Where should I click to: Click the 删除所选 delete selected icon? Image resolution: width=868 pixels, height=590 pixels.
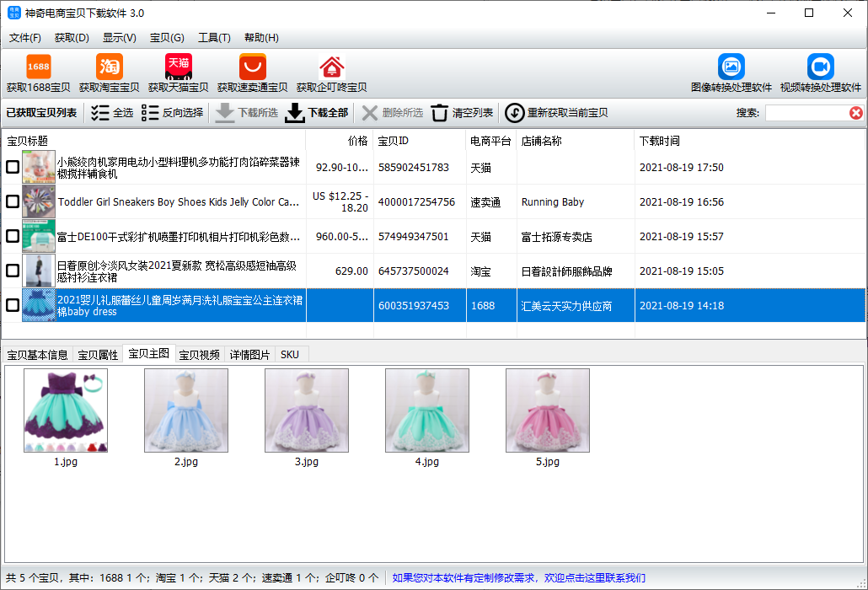370,113
